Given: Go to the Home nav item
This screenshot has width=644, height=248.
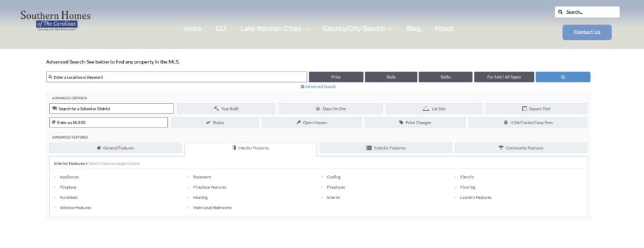Looking at the screenshot, I should coord(192,29).
